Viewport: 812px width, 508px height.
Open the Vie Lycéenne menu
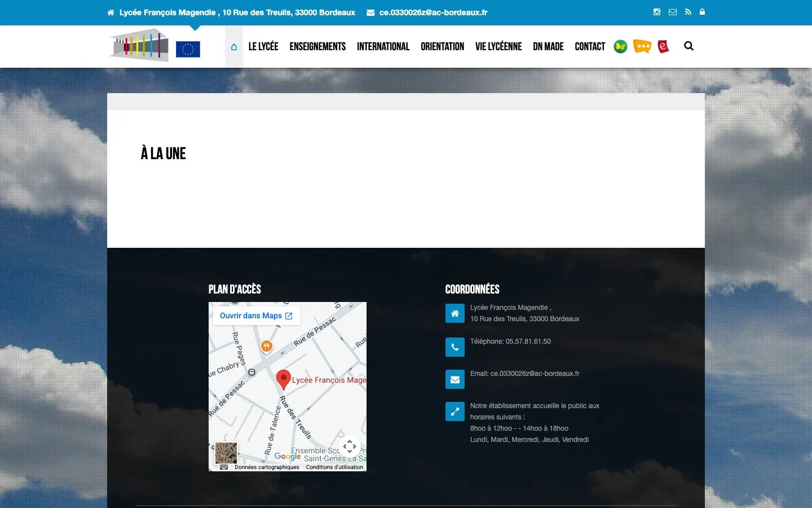pos(498,47)
